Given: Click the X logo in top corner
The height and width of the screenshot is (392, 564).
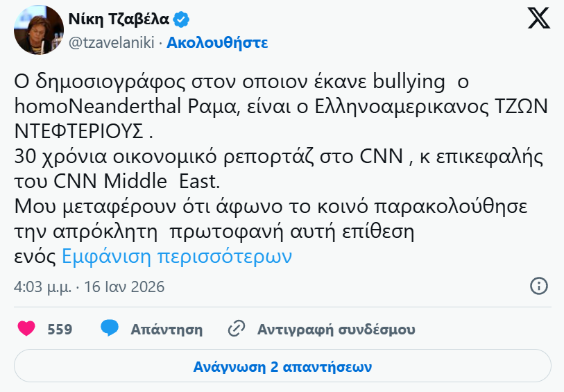Looking at the screenshot, I should click(x=538, y=19).
